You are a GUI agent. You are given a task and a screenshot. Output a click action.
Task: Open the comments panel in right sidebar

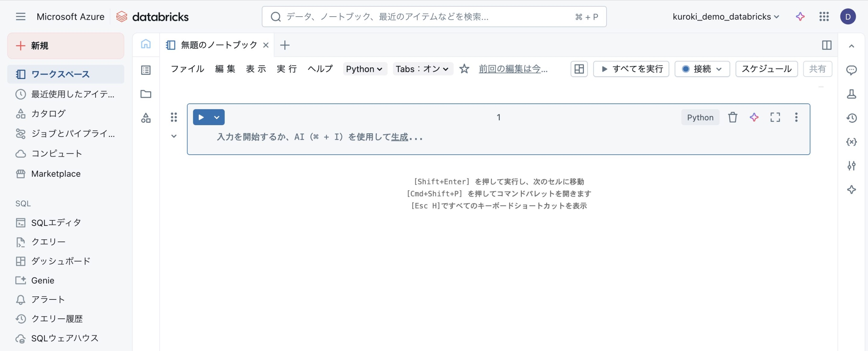[851, 70]
